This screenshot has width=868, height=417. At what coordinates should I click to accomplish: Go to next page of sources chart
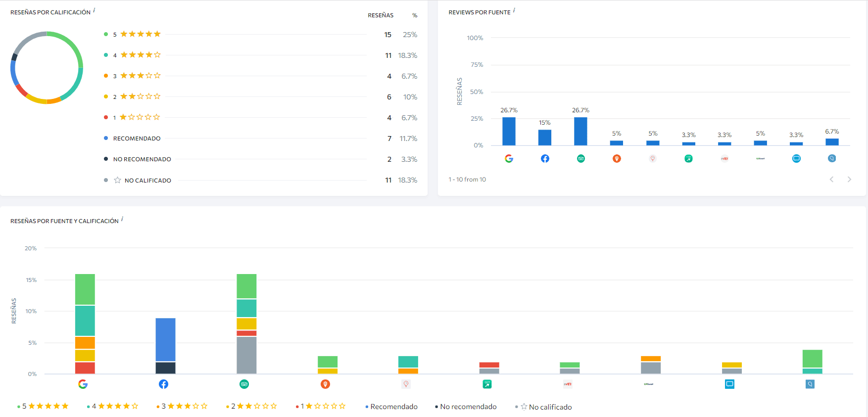pyautogui.click(x=849, y=179)
